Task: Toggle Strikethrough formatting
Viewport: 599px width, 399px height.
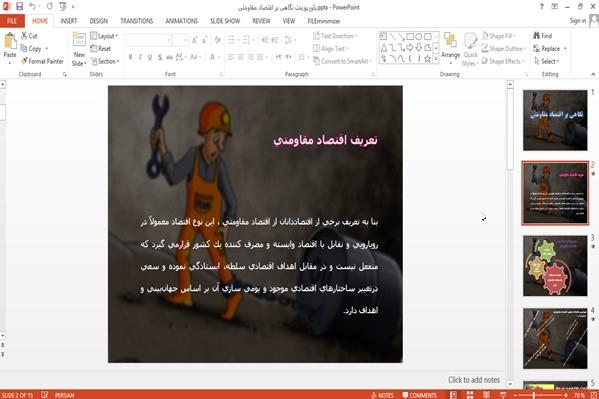Action: (169, 57)
